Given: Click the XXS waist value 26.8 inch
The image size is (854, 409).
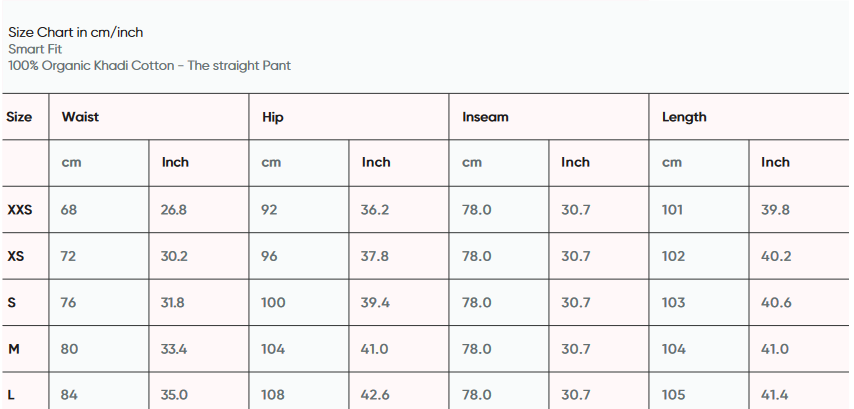Looking at the screenshot, I should pos(174,210).
